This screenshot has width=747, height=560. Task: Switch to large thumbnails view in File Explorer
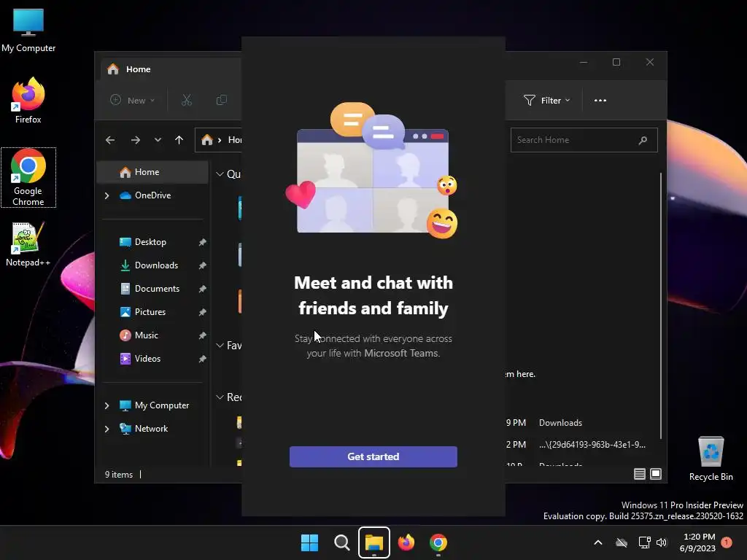click(656, 474)
